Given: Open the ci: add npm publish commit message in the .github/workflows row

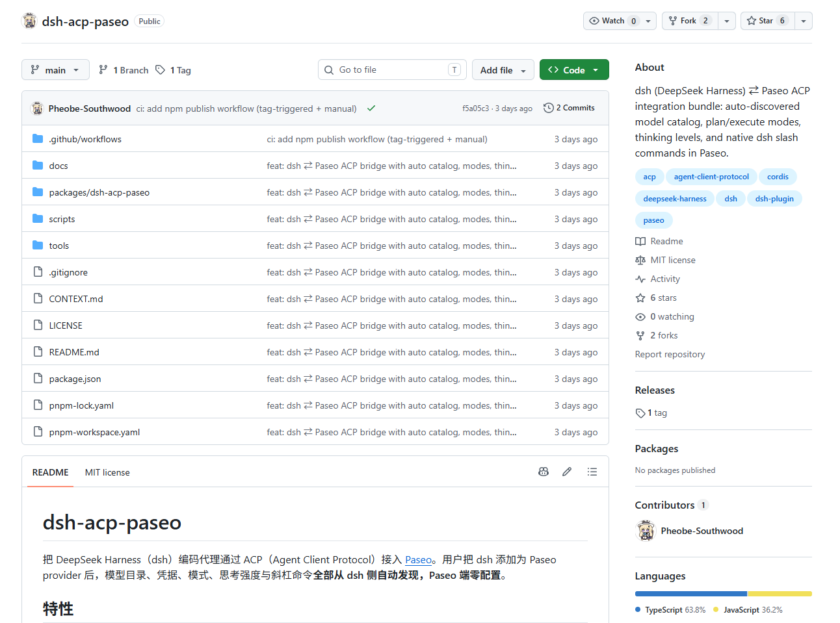Looking at the screenshot, I should point(377,139).
